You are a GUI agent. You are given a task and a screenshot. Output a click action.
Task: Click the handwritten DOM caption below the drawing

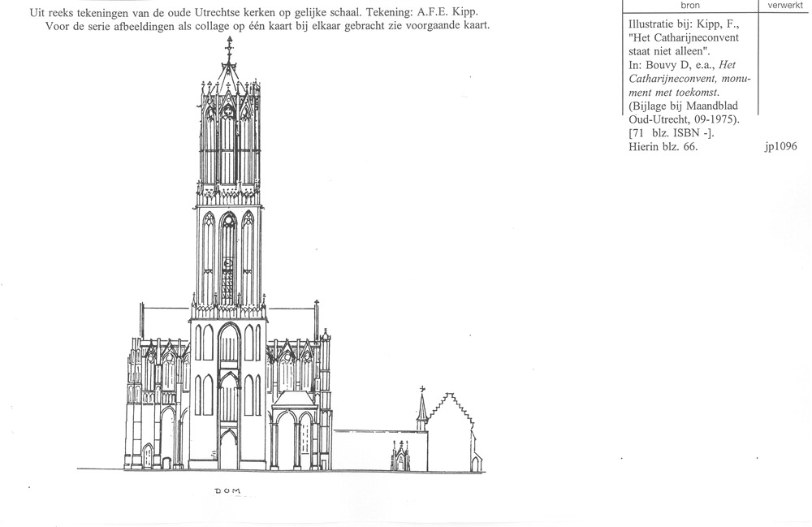coord(228,491)
